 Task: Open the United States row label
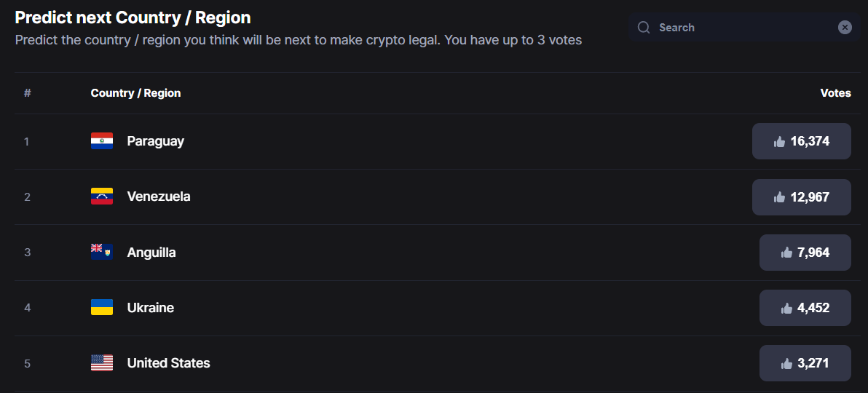[x=169, y=363]
